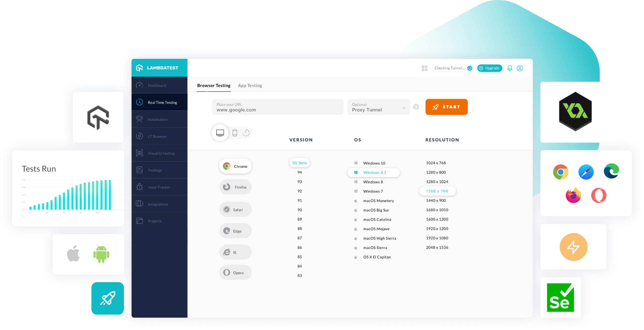Select version 86

coord(300,247)
